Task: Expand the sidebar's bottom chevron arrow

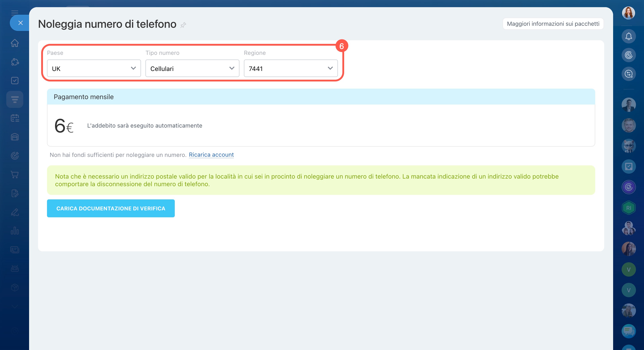Action: tap(15, 306)
